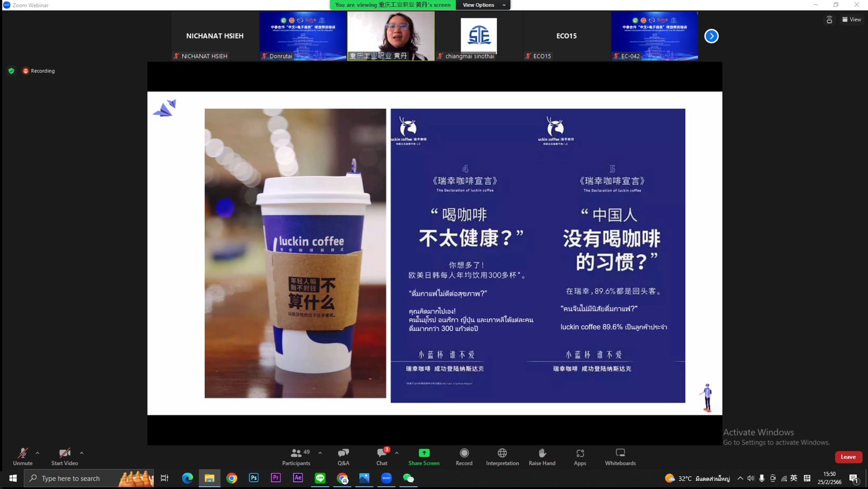Click the green encryption shield icon
The height and width of the screenshot is (489, 868).
(x=11, y=71)
